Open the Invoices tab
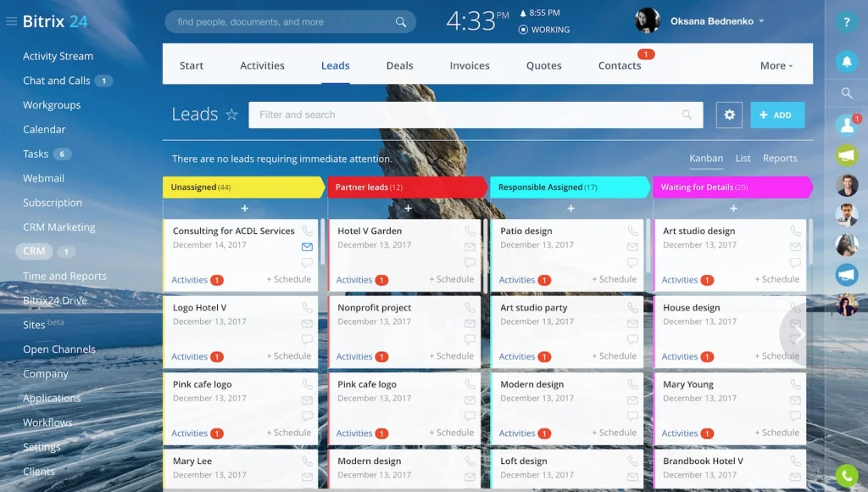The height and width of the screenshot is (492, 868). pos(470,64)
